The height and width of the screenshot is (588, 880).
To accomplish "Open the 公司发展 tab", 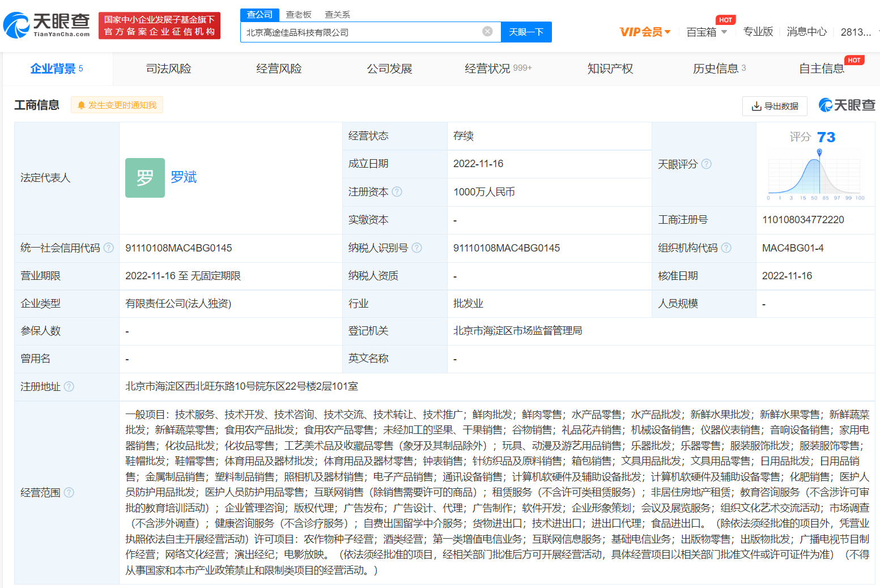I will (389, 69).
